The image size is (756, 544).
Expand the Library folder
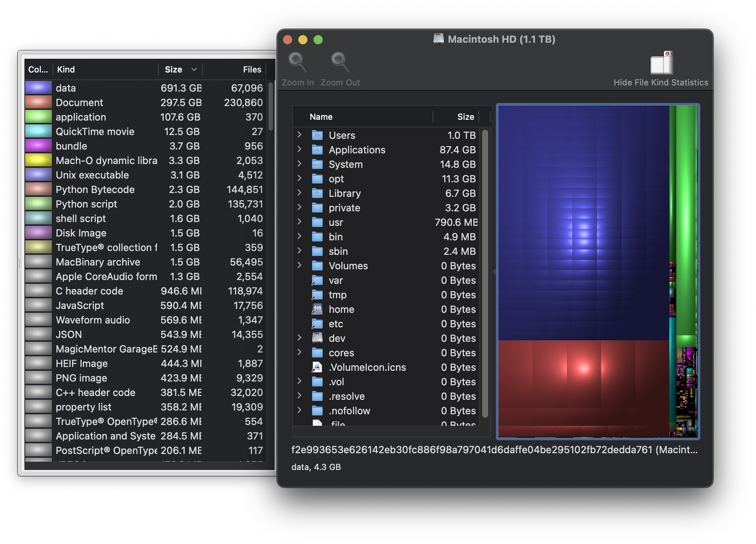pos(299,193)
